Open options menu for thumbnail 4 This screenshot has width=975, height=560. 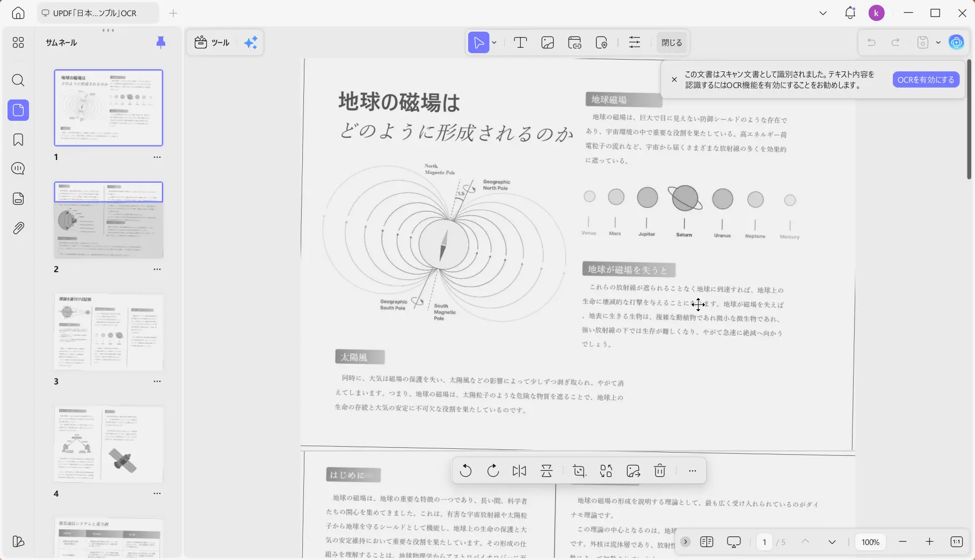point(157,493)
